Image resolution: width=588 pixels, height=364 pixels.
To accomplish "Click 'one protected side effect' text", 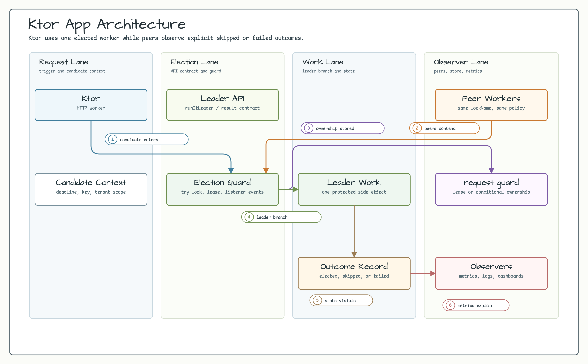I will pyautogui.click(x=354, y=192).
